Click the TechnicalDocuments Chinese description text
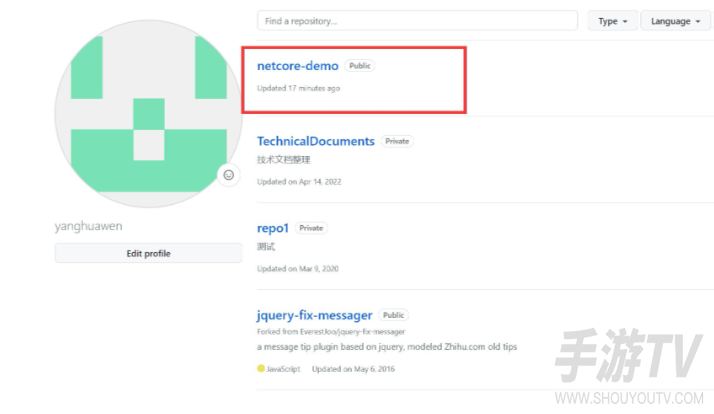 [x=284, y=159]
